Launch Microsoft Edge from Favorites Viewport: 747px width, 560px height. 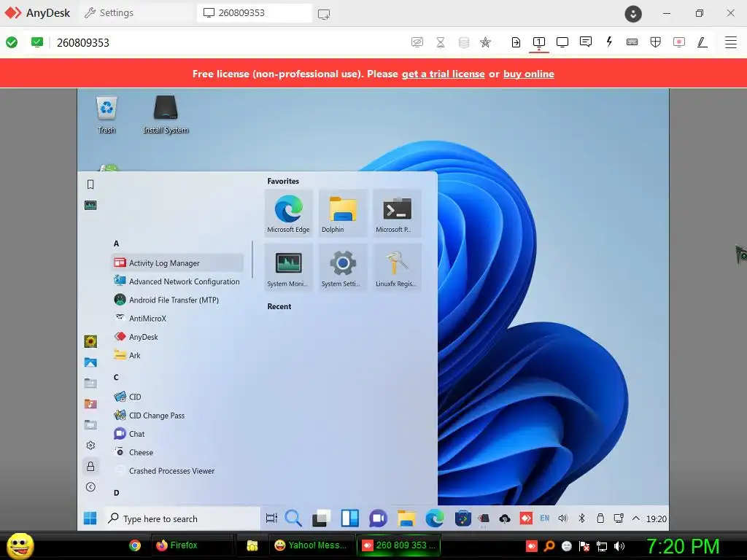click(x=288, y=213)
